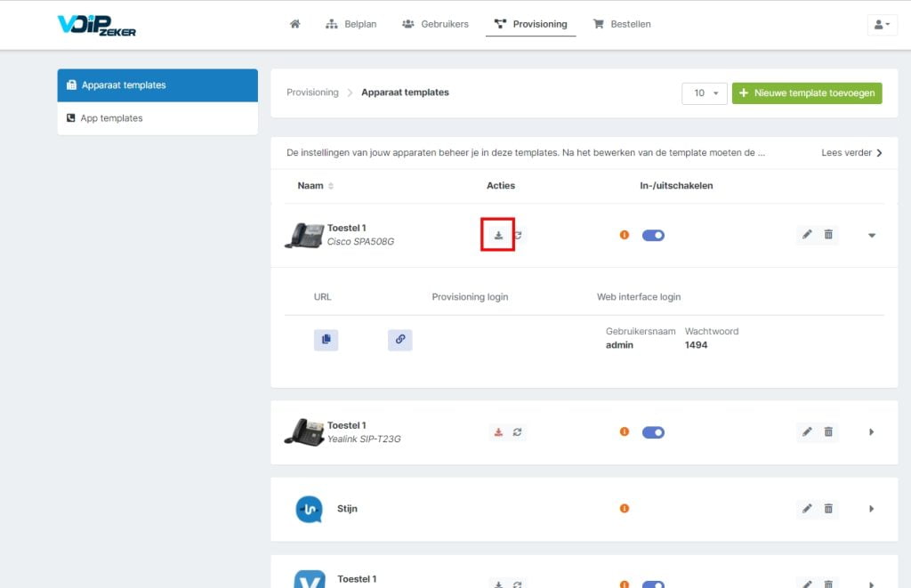Viewport: 911px width, 588px height.
Task: Click the VoIPzeker logo
Action: pyautogui.click(x=96, y=26)
